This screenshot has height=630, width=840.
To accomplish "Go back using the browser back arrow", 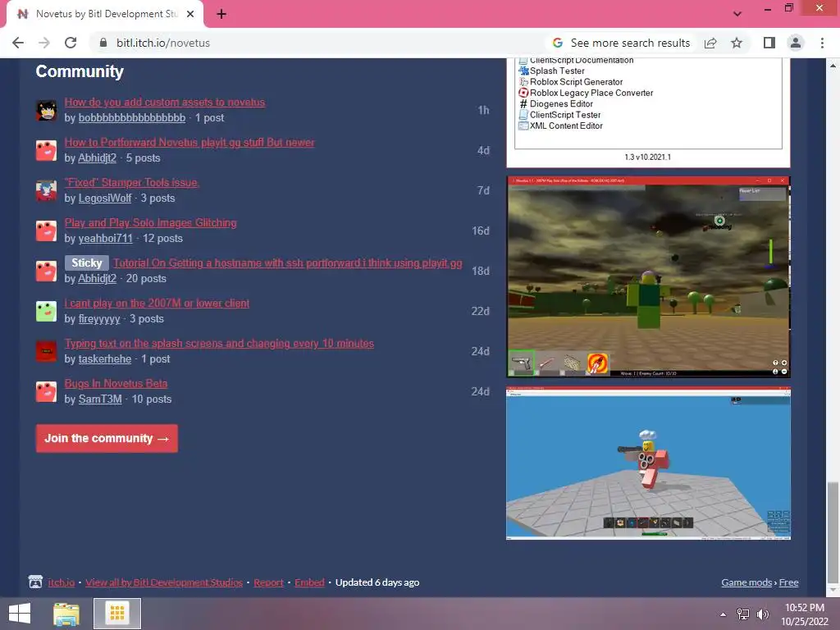I will tap(18, 43).
